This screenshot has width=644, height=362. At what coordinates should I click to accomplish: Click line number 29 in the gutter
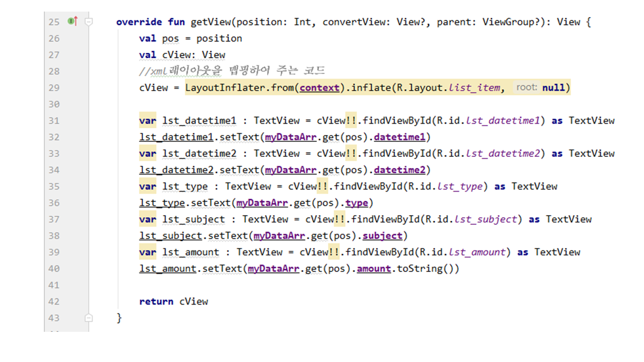click(54, 87)
